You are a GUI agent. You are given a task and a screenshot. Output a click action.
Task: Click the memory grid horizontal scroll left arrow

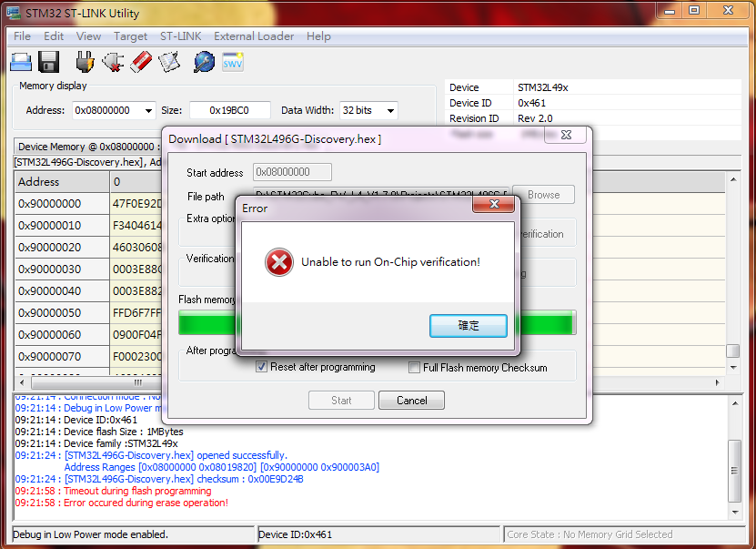point(22,382)
